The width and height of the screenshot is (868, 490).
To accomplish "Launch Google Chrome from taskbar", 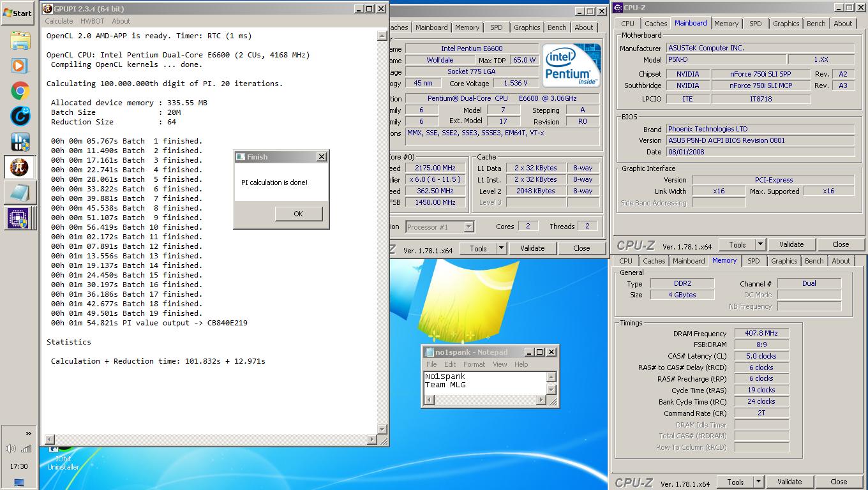I will click(20, 91).
